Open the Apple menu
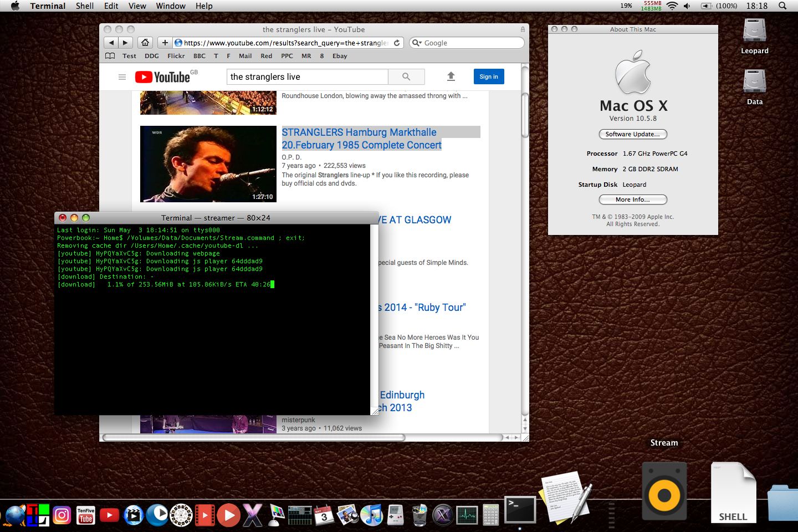 (x=15, y=6)
